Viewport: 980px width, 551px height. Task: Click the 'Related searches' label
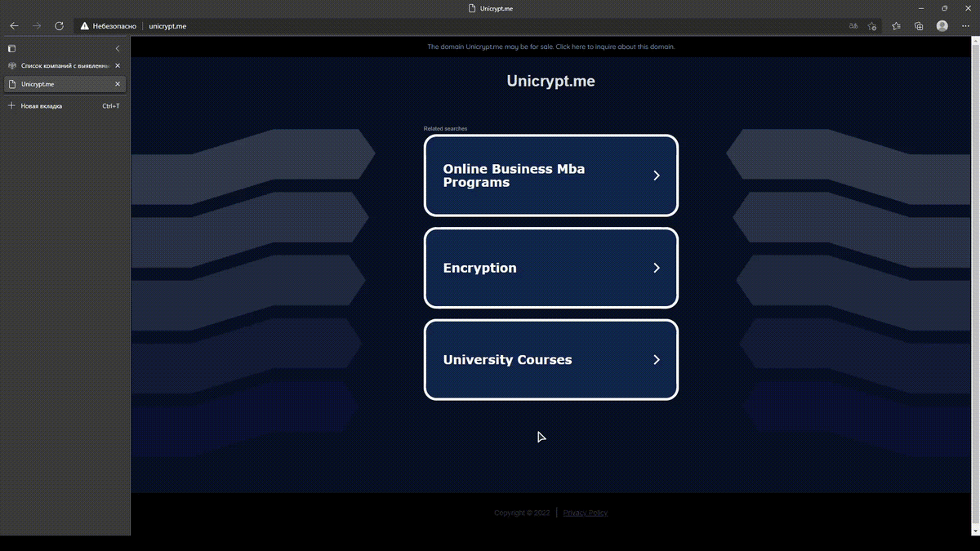(x=445, y=129)
